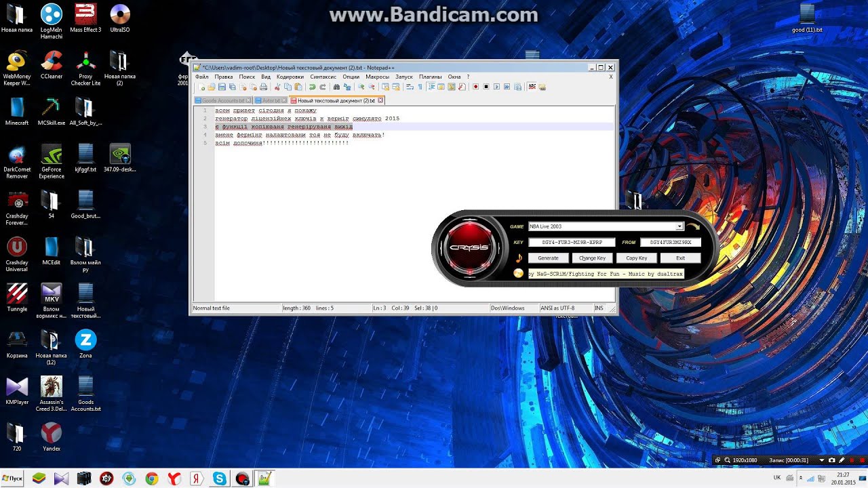
Task: Click the Playback macro icon
Action: [x=497, y=87]
